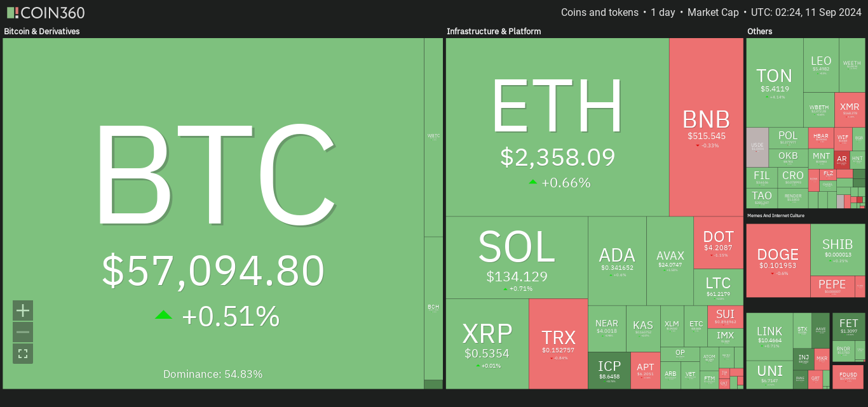Select the dark green ICP tile
The height and width of the screenshot is (407, 868).
coord(609,371)
